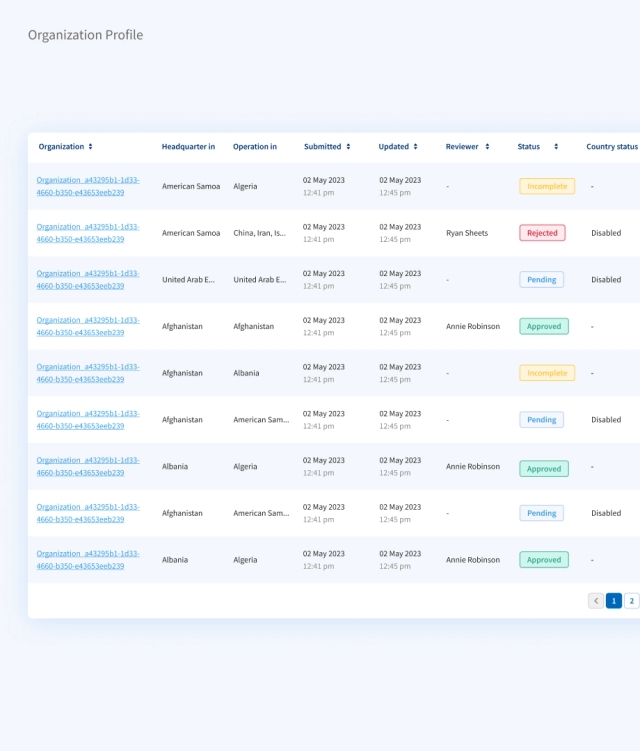The width and height of the screenshot is (640, 751).
Task: Click the Country status column header
Action: (x=611, y=147)
